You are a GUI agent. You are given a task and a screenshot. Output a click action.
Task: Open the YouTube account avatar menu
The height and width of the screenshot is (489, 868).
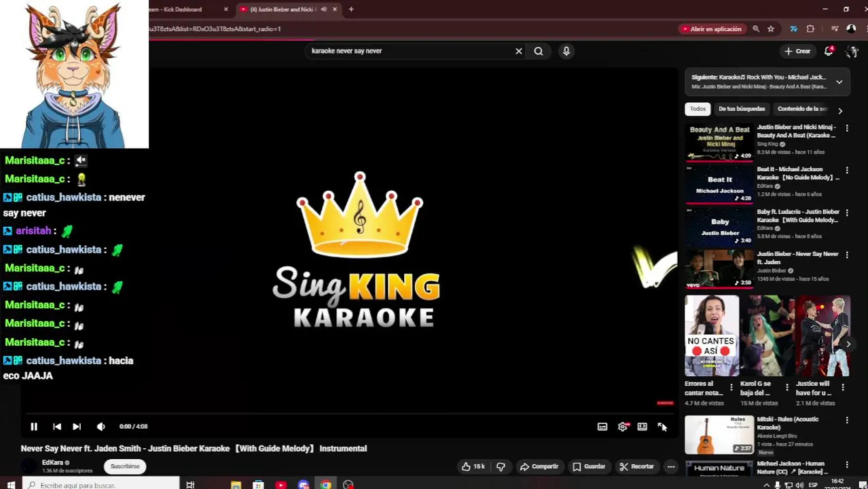[852, 51]
